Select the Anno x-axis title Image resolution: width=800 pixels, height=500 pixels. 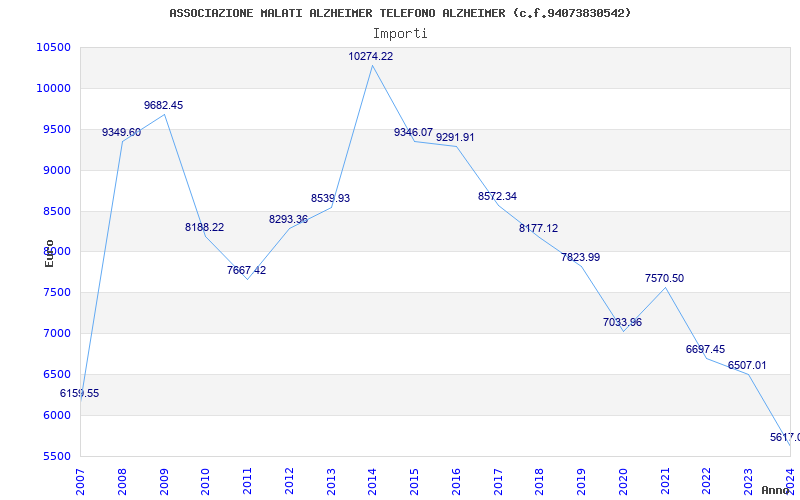(776, 490)
